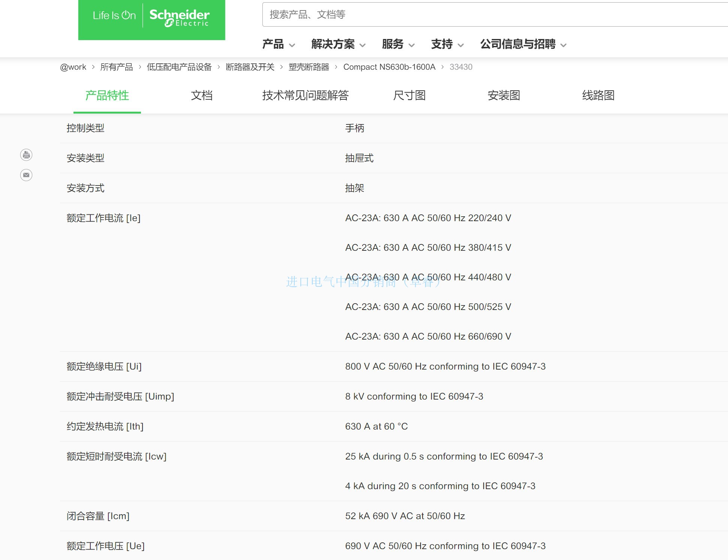Click the 额定工作电压 [Ue] label
Screen dimensions: 728x560
[106, 546]
